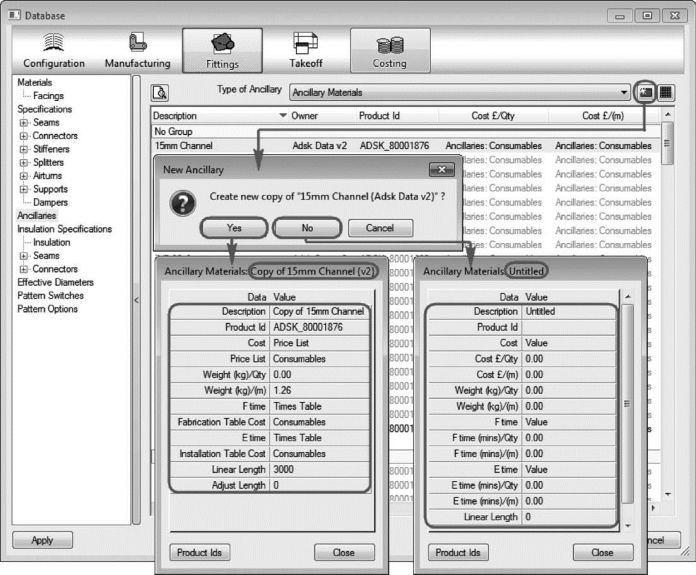Edit the Weight (kg)/(m) value 1.26
The image size is (696, 575).
pyautogui.click(x=320, y=390)
